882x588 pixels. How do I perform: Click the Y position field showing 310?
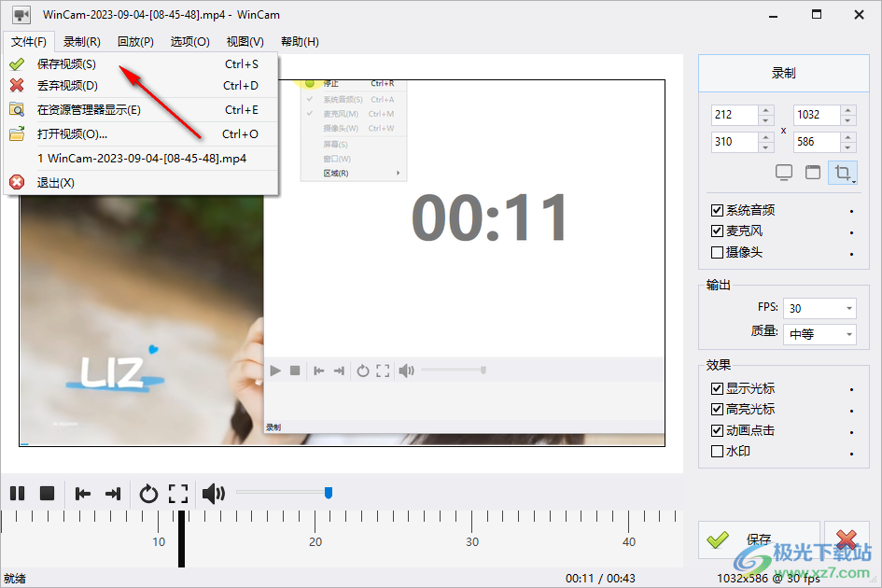pyautogui.click(x=735, y=142)
